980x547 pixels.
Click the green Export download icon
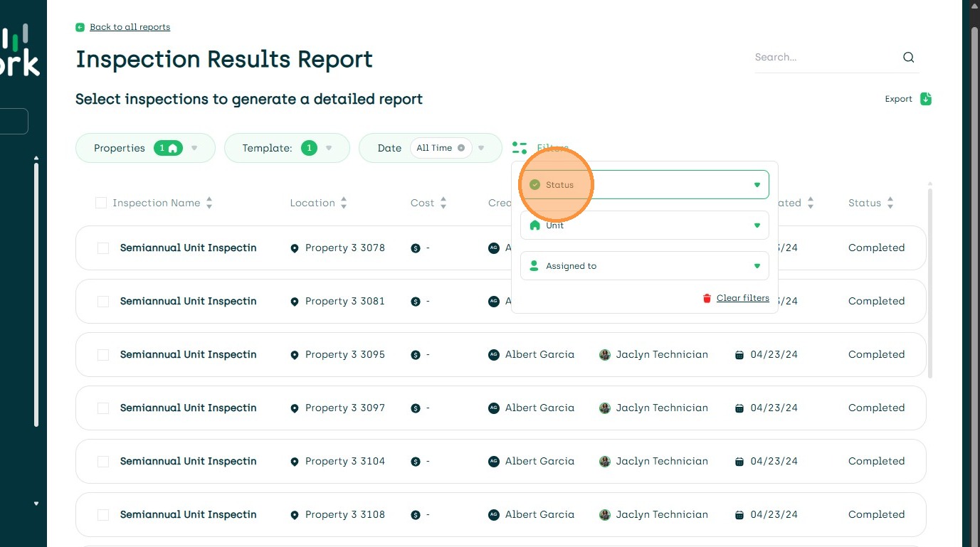(926, 99)
